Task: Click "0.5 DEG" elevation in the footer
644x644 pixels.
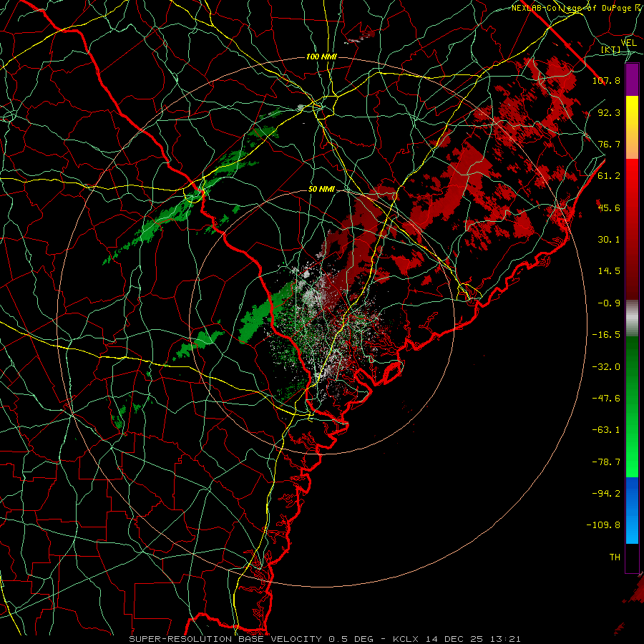Action: point(351,639)
